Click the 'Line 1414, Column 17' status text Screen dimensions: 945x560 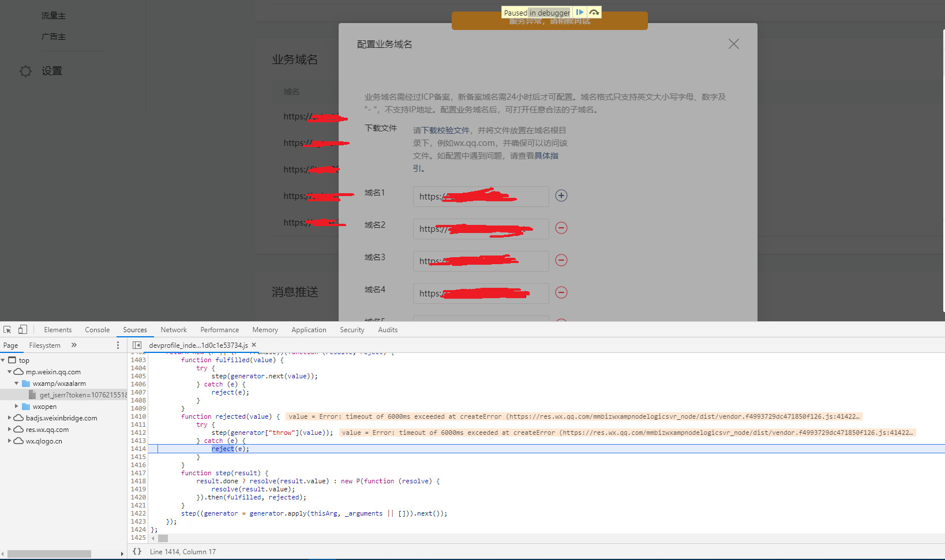pyautogui.click(x=183, y=552)
